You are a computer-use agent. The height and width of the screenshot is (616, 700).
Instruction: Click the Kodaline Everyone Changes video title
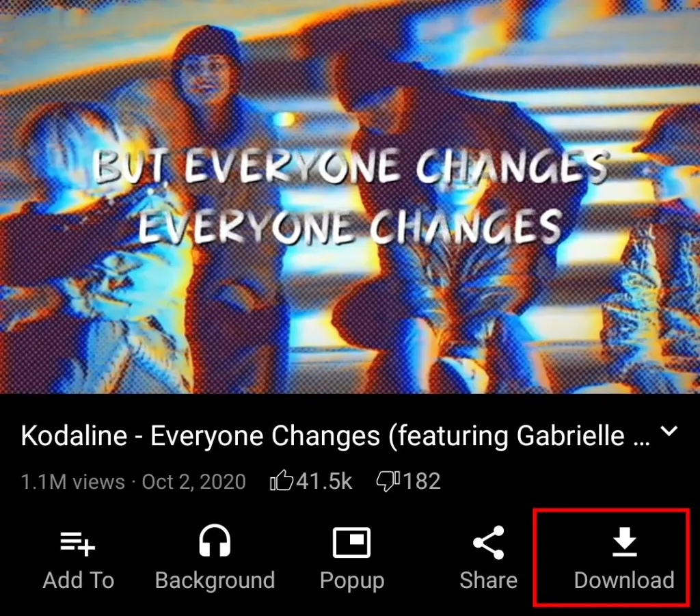click(x=335, y=436)
